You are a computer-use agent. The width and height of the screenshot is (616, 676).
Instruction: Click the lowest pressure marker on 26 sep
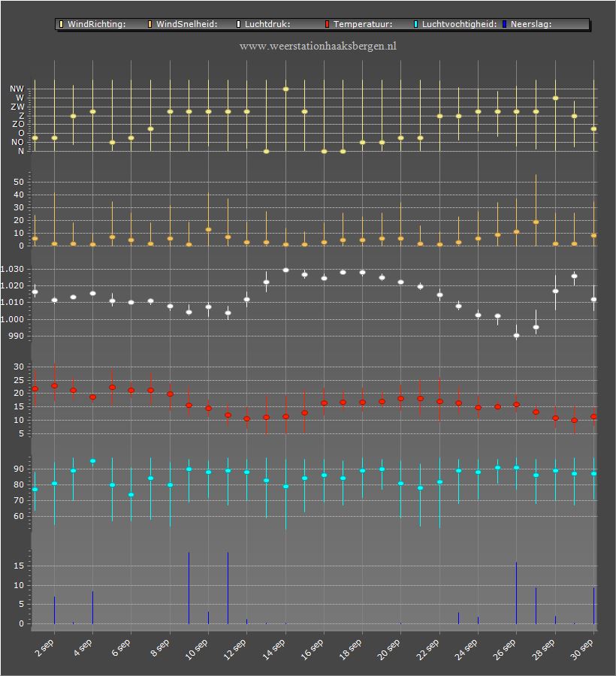516,336
